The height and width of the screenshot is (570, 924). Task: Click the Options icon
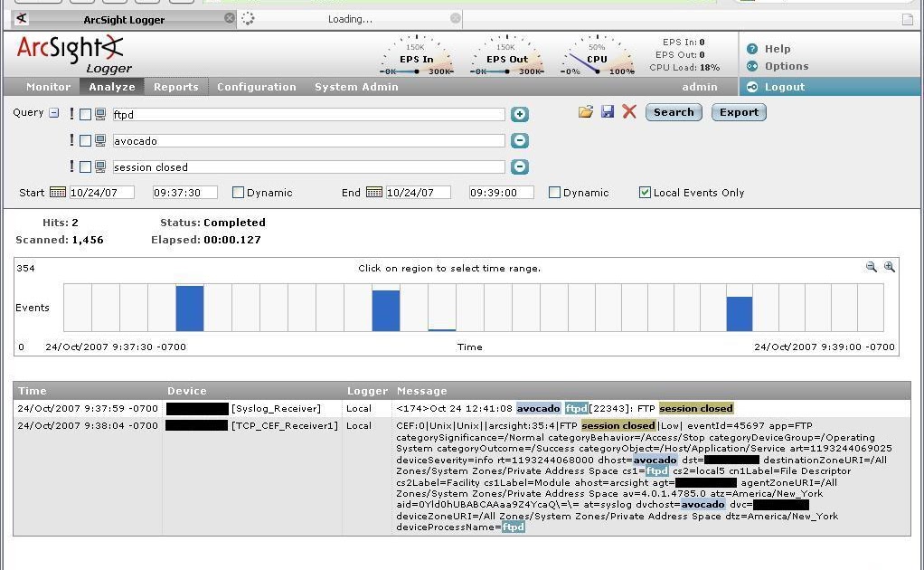[x=752, y=66]
